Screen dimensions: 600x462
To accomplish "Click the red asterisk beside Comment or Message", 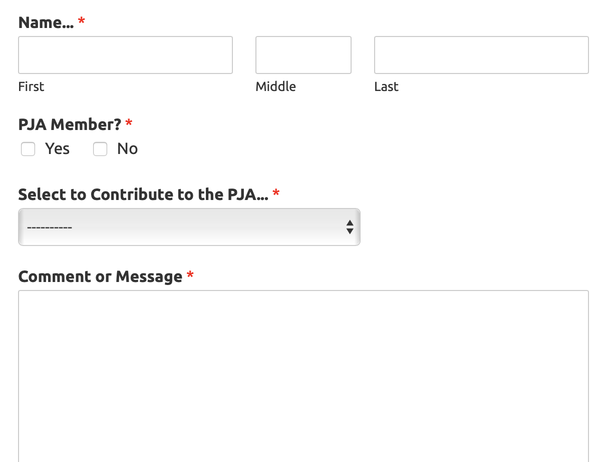I will [x=190, y=276].
